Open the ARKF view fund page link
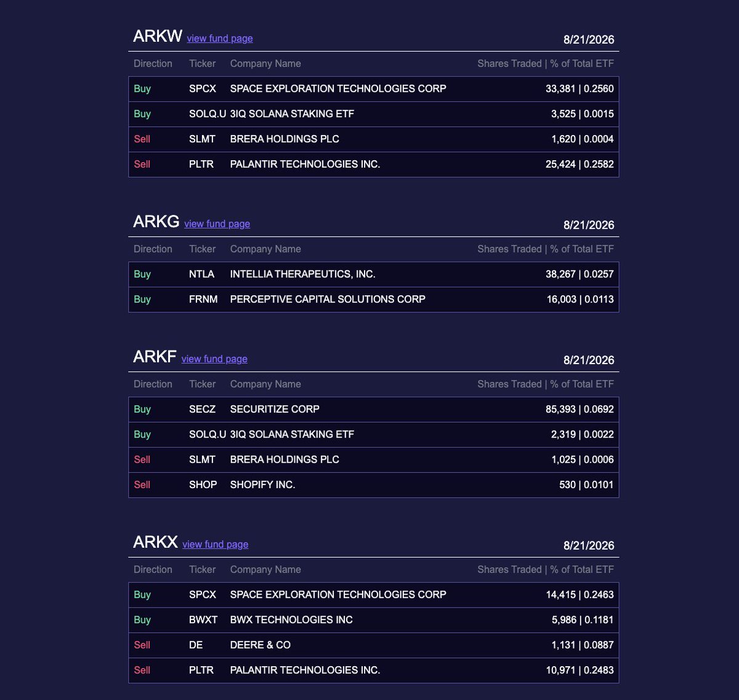The image size is (739, 700). (214, 359)
